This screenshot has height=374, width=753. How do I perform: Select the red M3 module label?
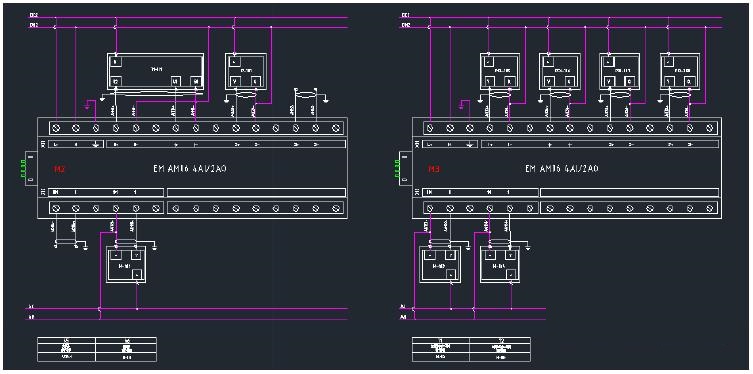433,169
